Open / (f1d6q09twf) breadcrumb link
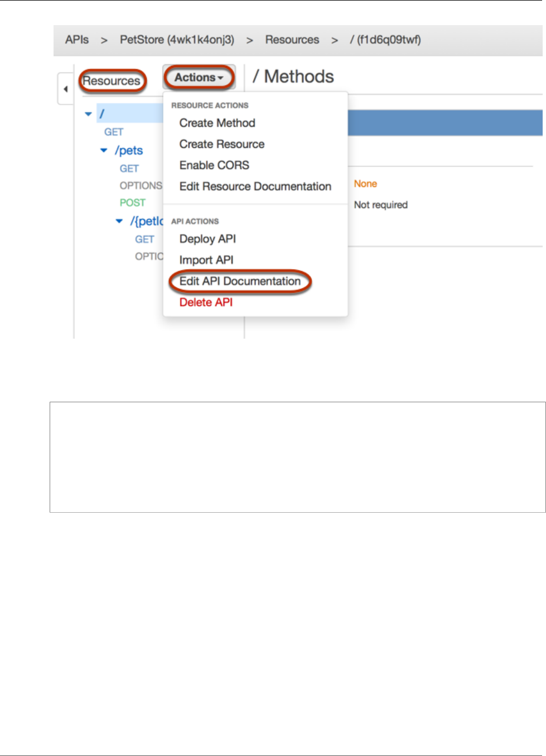 tap(385, 40)
